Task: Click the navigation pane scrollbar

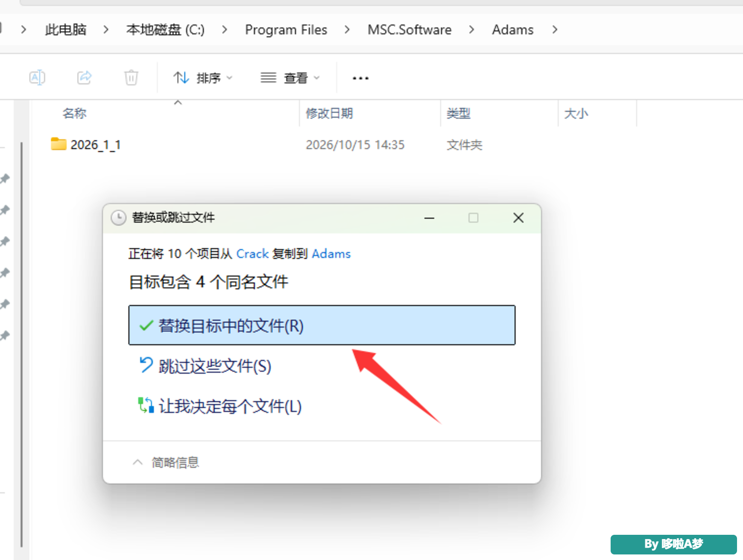Action: [21, 344]
